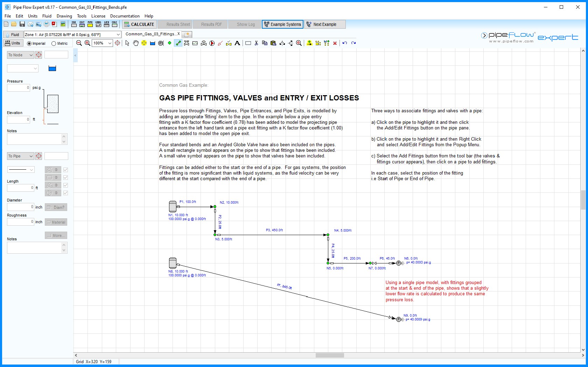Click the undo arrow icon
The height and width of the screenshot is (367, 588).
(345, 43)
